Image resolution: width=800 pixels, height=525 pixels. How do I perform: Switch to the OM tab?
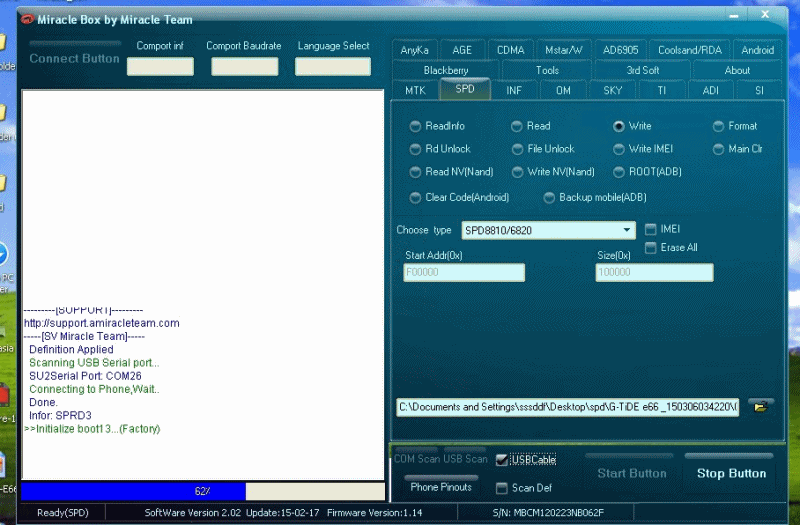(x=563, y=90)
